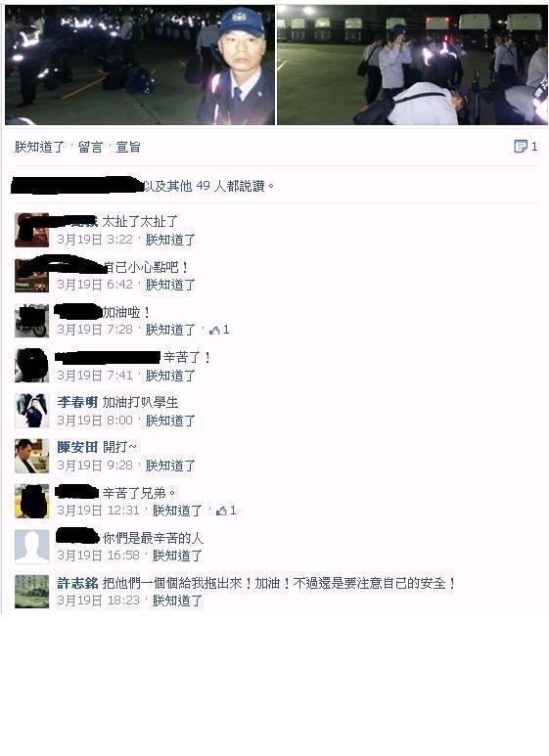The image size is (549, 756).
Task: Open 許志銘 profile name link
Action: (77, 583)
